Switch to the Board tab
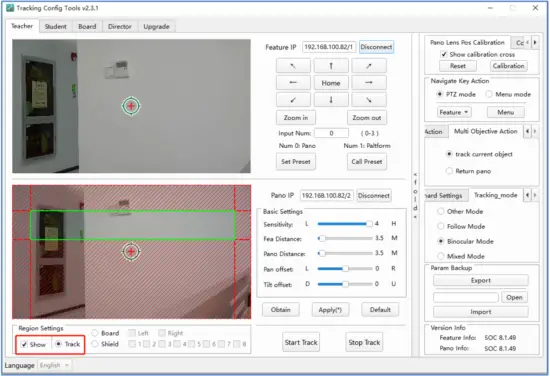Image resolution: width=550 pixels, height=376 pixels. (x=87, y=26)
